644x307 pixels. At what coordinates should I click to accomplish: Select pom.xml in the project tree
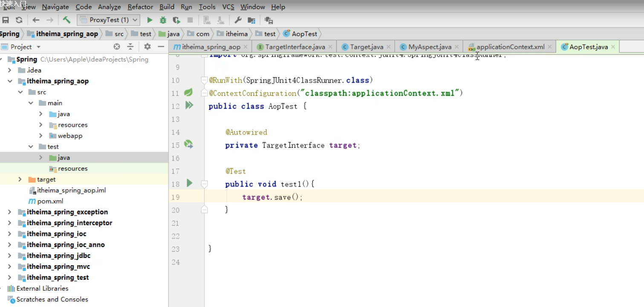coord(50,201)
